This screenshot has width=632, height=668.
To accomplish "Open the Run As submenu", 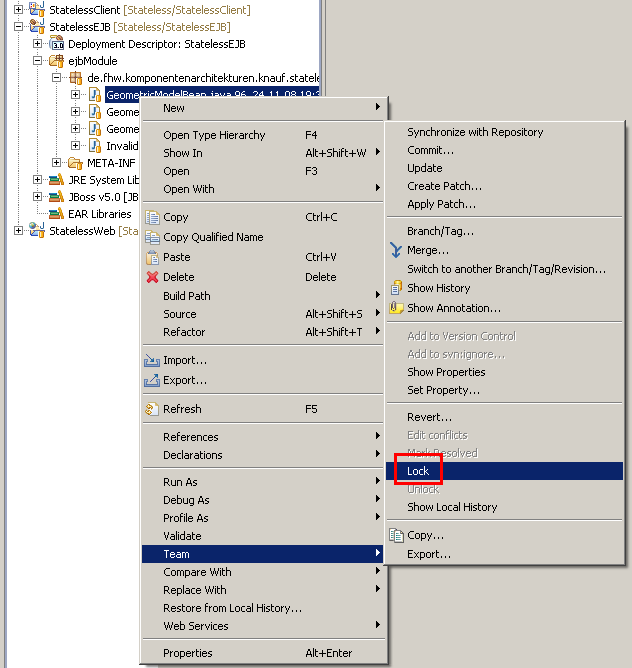I will (x=180, y=482).
